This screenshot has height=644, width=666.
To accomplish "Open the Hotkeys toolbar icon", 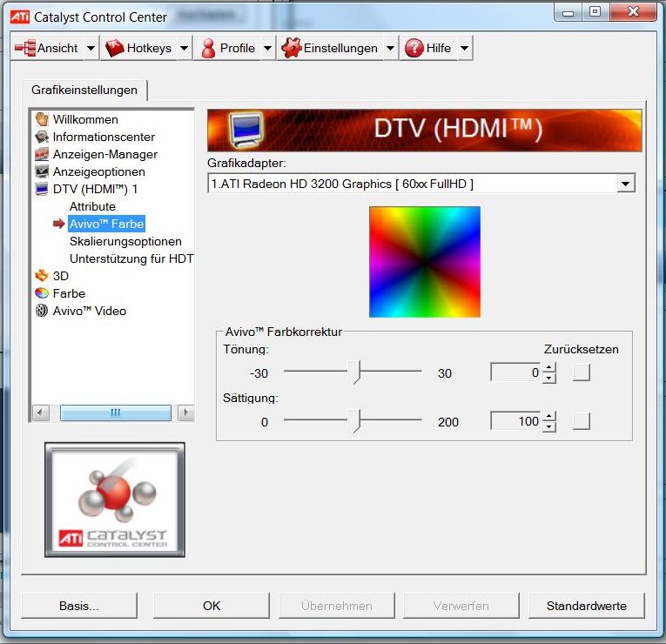I will pos(115,49).
